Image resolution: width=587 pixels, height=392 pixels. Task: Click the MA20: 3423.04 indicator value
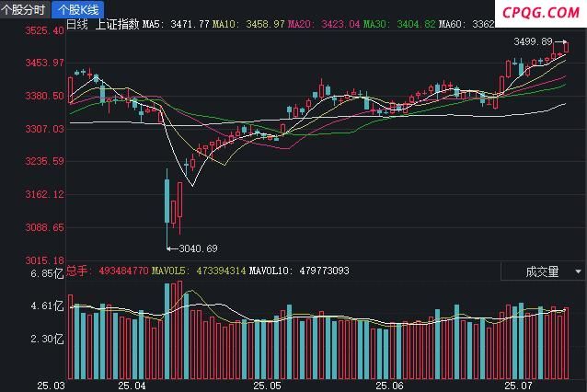(x=324, y=25)
